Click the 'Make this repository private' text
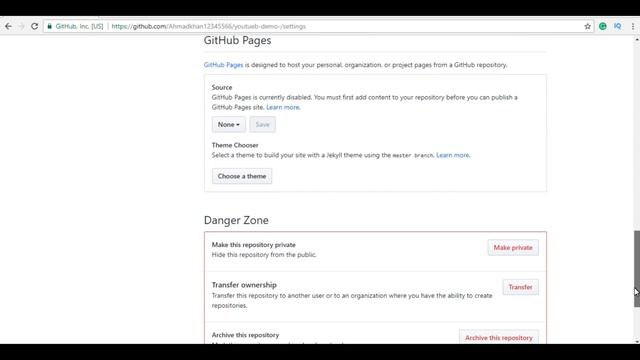640x360 pixels. (253, 245)
